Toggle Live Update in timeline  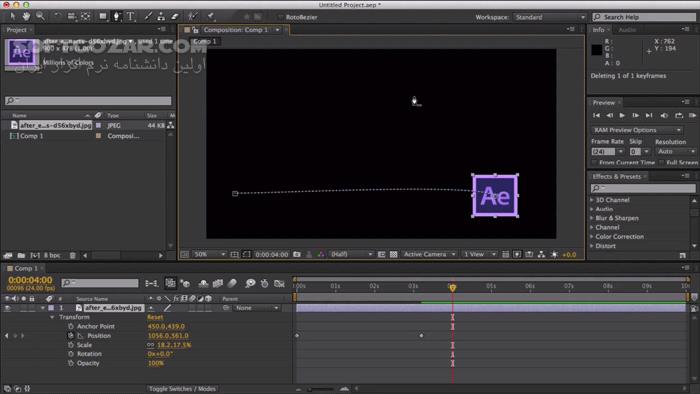point(171,283)
